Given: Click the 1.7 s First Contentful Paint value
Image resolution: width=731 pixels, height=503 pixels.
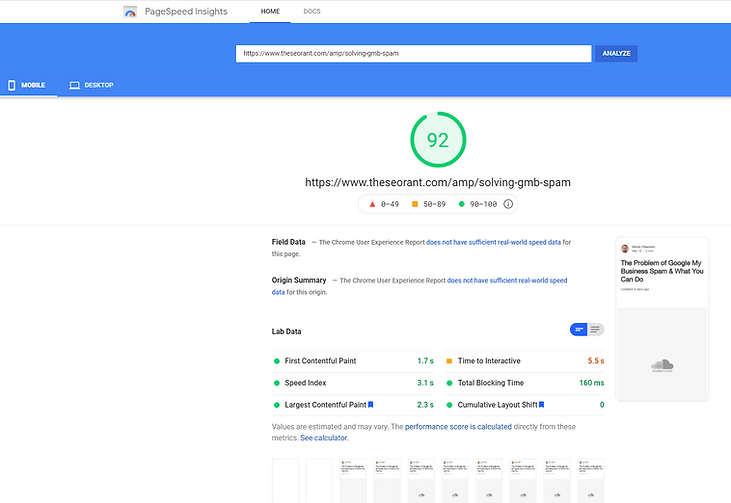Looking at the screenshot, I should tap(425, 361).
